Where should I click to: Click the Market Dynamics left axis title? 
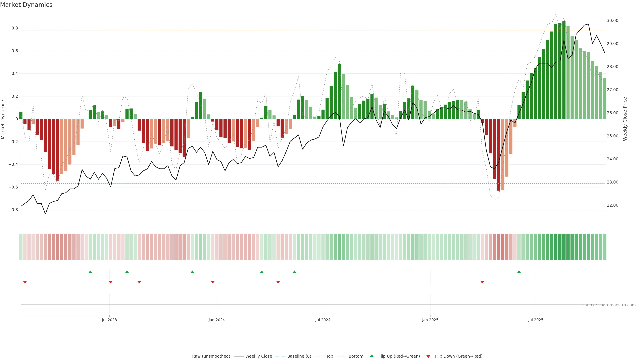pos(3,119)
